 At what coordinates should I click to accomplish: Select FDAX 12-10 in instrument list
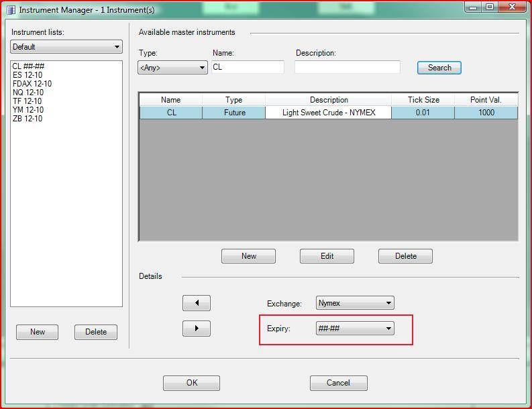coord(32,84)
